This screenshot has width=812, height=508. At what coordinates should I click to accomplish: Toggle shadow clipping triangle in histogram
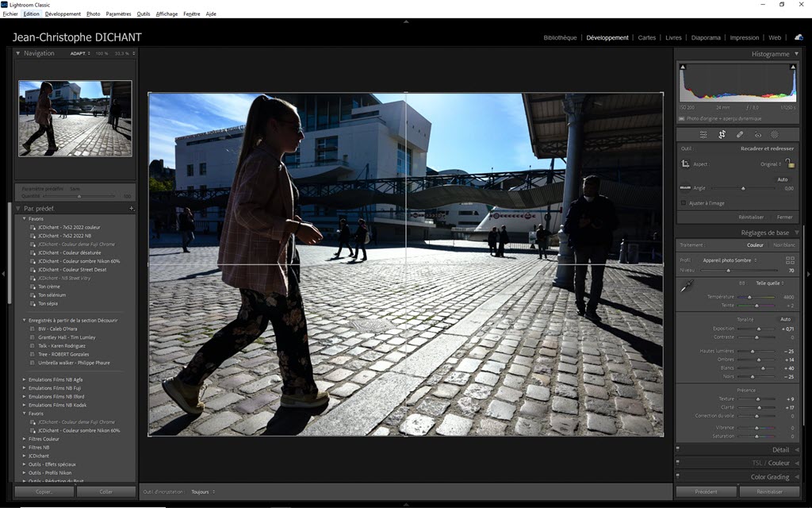[683, 67]
